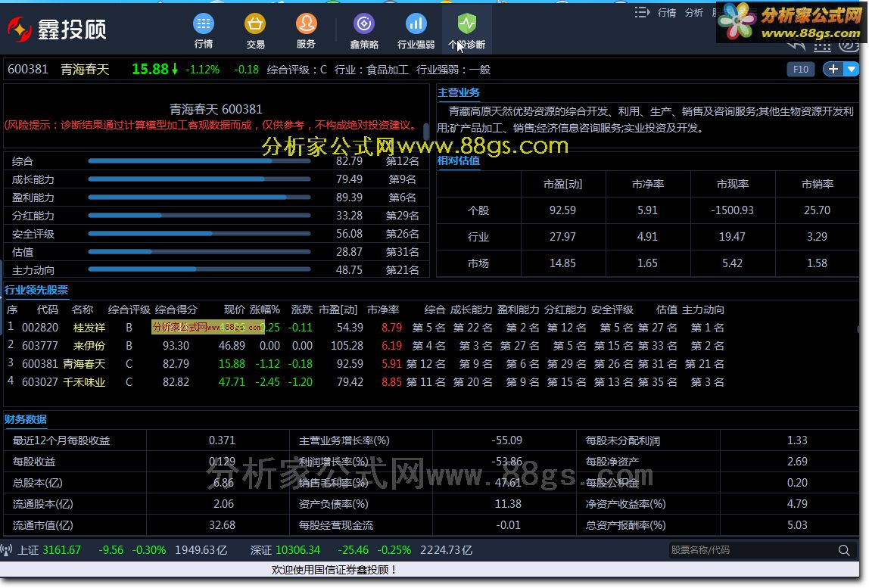Click the 盈利能力 score progress bar
The height and width of the screenshot is (588, 869).
pos(199,198)
